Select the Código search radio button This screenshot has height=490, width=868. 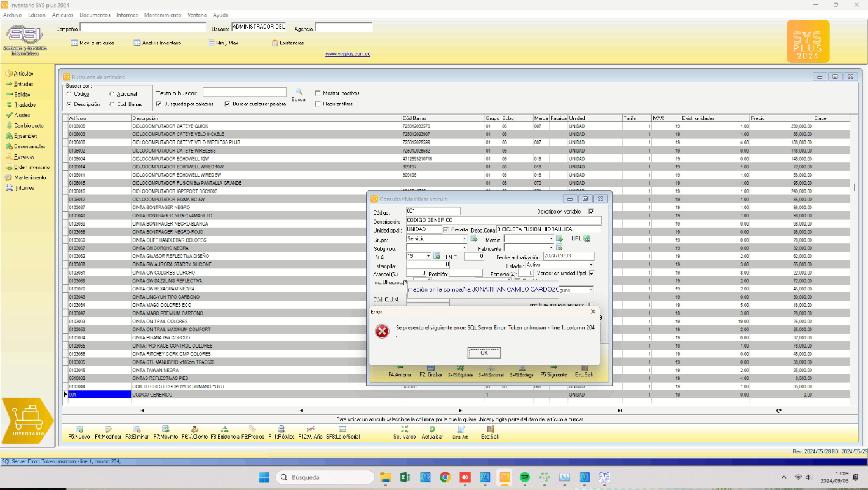(69, 94)
